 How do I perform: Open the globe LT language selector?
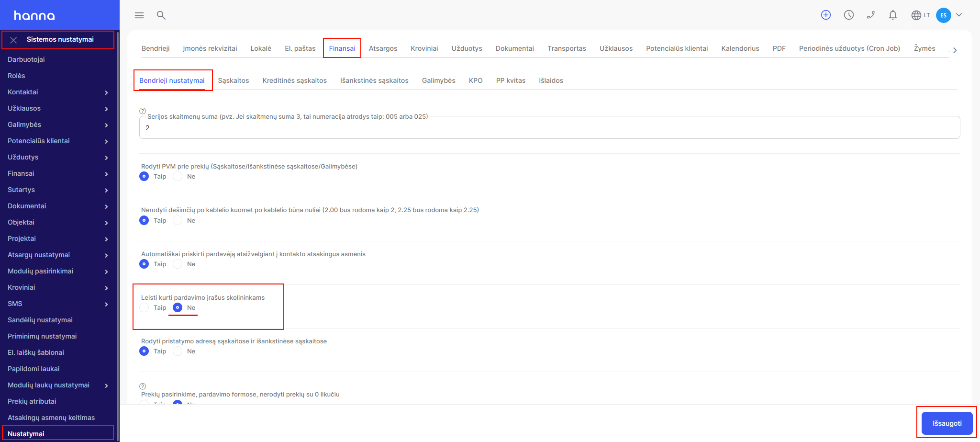tap(921, 15)
